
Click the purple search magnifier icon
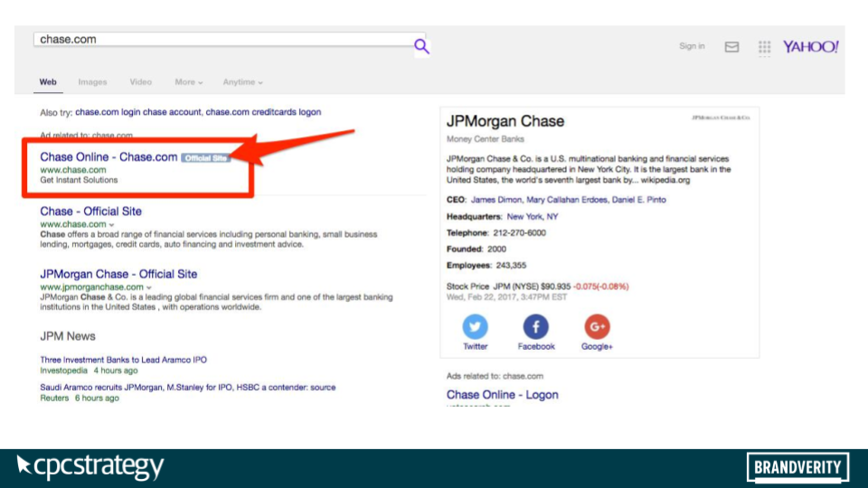[x=422, y=46]
